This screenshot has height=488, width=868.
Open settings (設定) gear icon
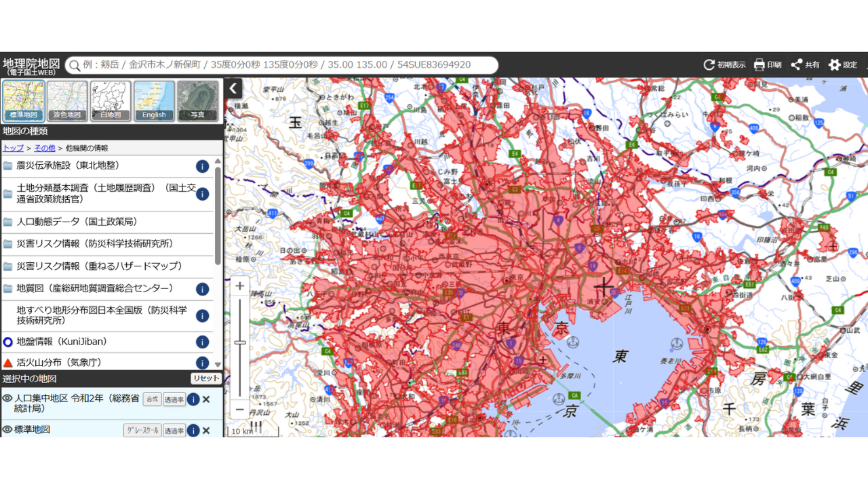[x=835, y=65]
